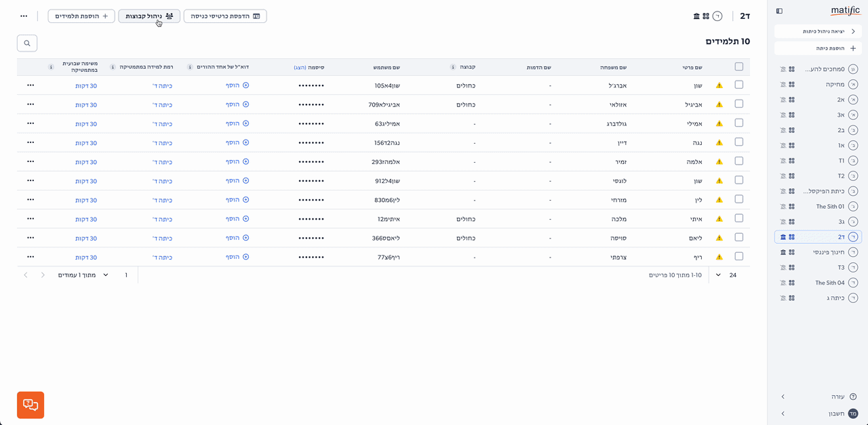The width and height of the screenshot is (868, 425).
Task: Expand the עזרה help section
Action: click(x=817, y=397)
